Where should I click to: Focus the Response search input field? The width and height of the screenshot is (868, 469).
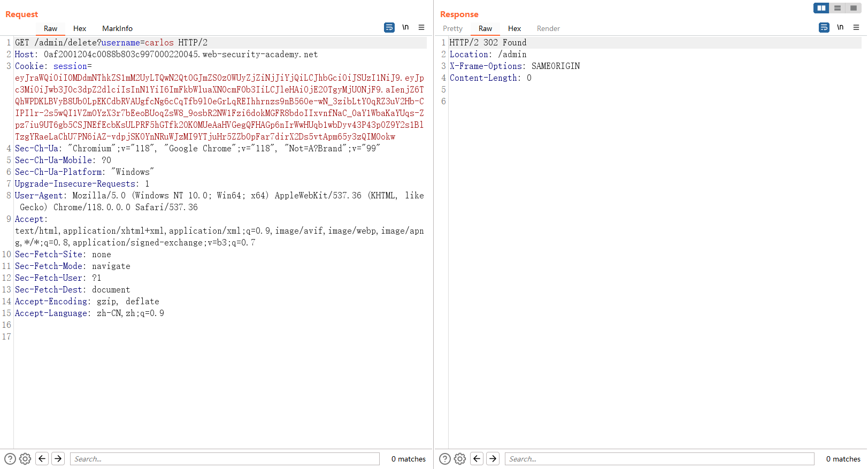point(659,459)
